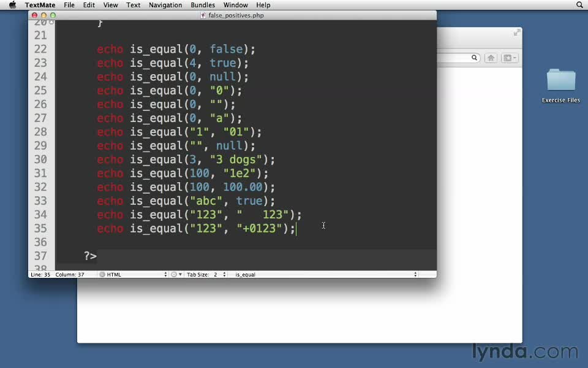This screenshot has height=368, width=588.
Task: Click the language gear icon beside HTML
Action: [102, 275]
